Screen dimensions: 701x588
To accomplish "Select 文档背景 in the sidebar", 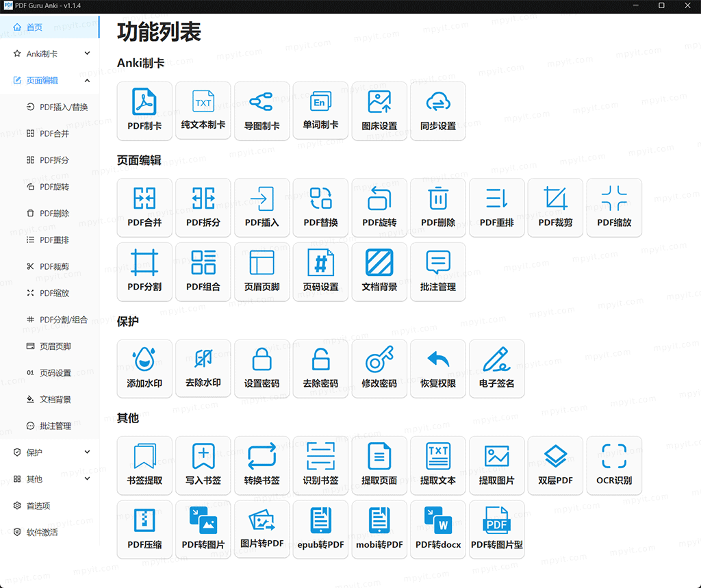I will pos(49,399).
